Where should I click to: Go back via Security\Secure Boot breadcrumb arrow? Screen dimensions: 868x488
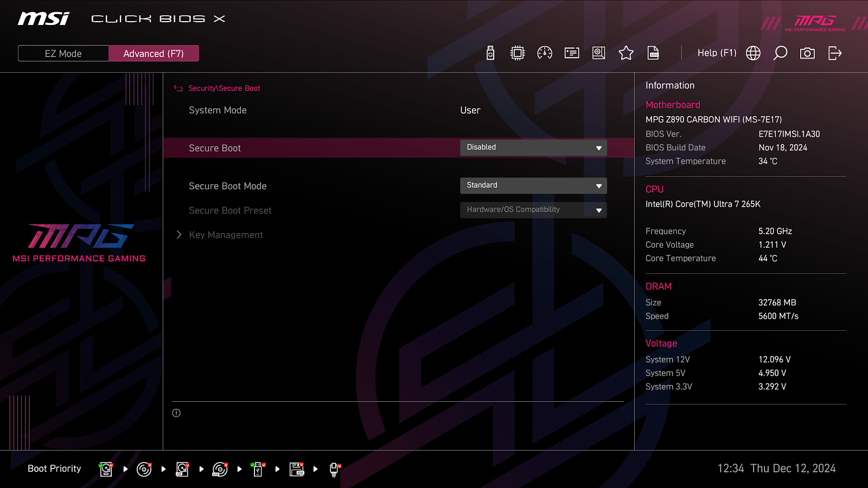pos(178,88)
